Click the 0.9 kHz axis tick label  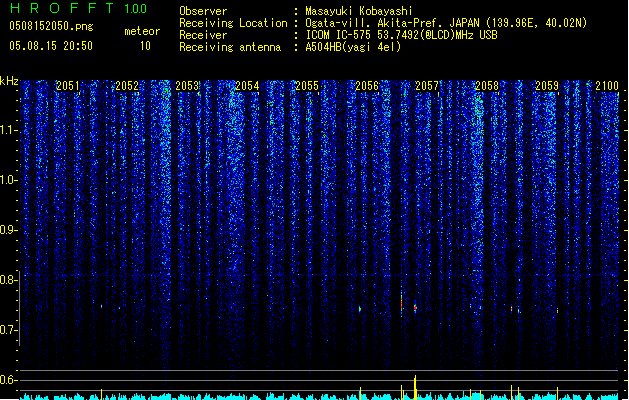click(8, 230)
